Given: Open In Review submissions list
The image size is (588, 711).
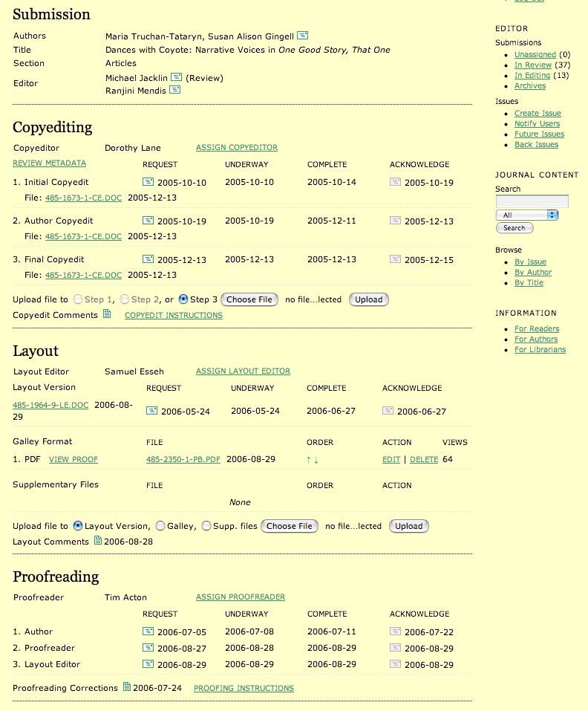Looking at the screenshot, I should [533, 65].
